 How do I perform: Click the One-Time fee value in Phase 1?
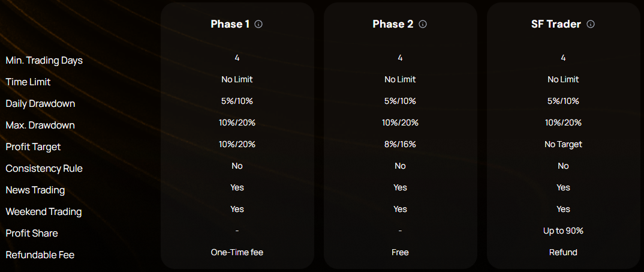[237, 252]
